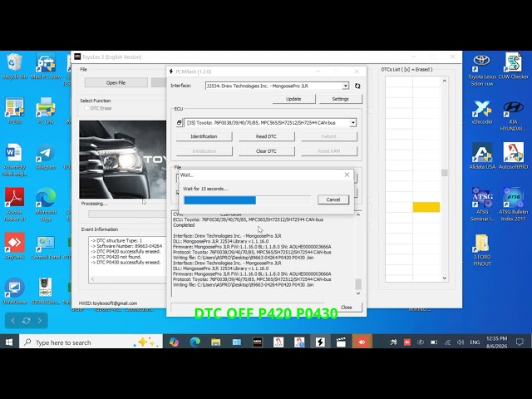The width and height of the screenshot is (532, 399).
Task: Open TP200 desktop shortcut
Action: coord(14,111)
